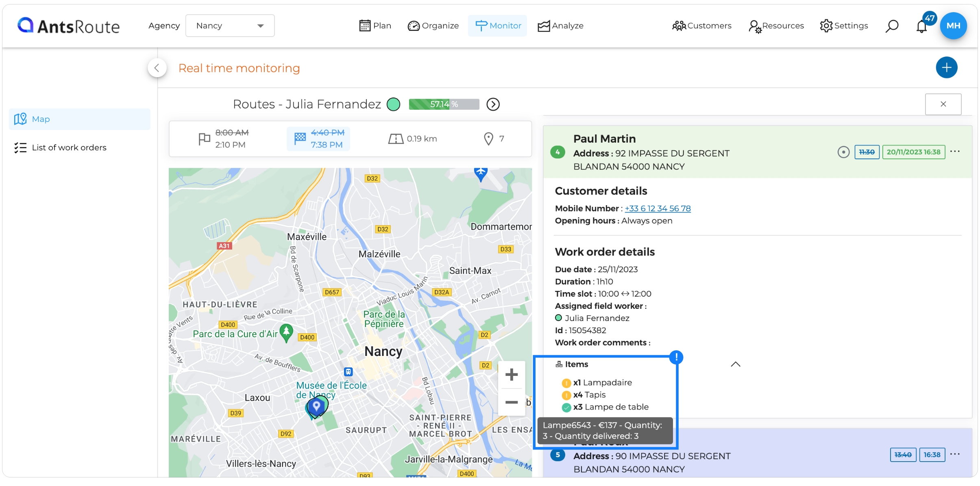Click the green check beside x3 Lampe de table

tap(566, 407)
